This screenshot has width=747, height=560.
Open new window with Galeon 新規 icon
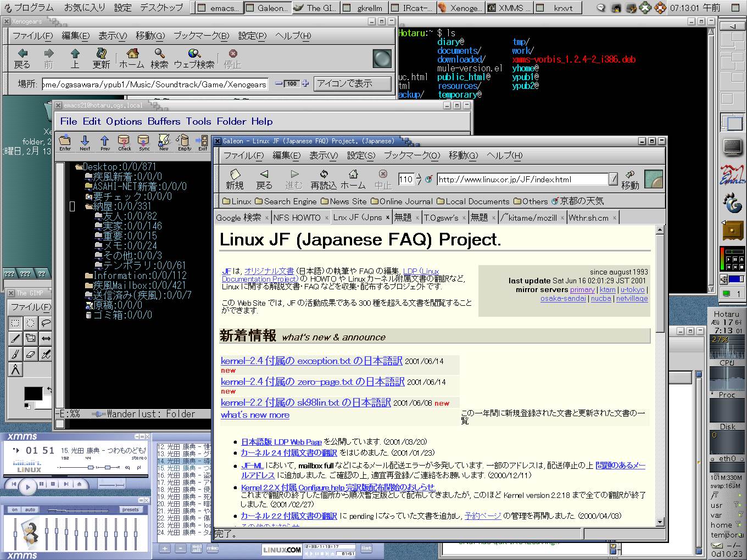click(235, 180)
